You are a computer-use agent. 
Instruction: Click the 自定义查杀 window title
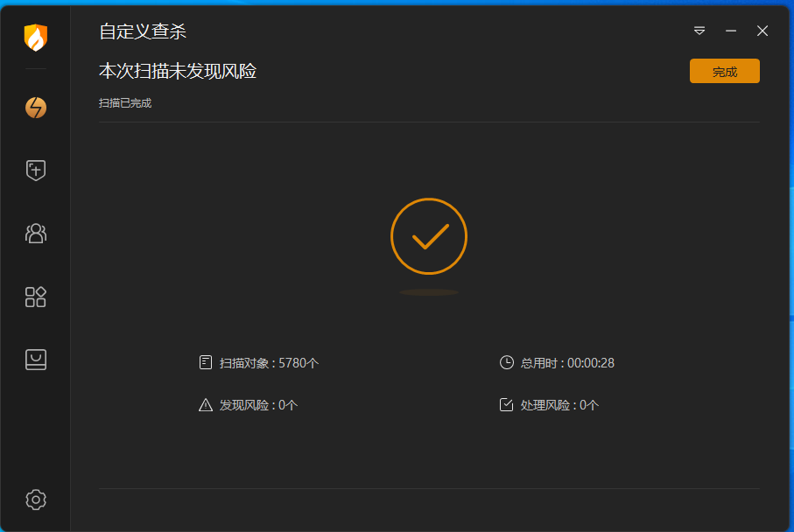[x=143, y=31]
